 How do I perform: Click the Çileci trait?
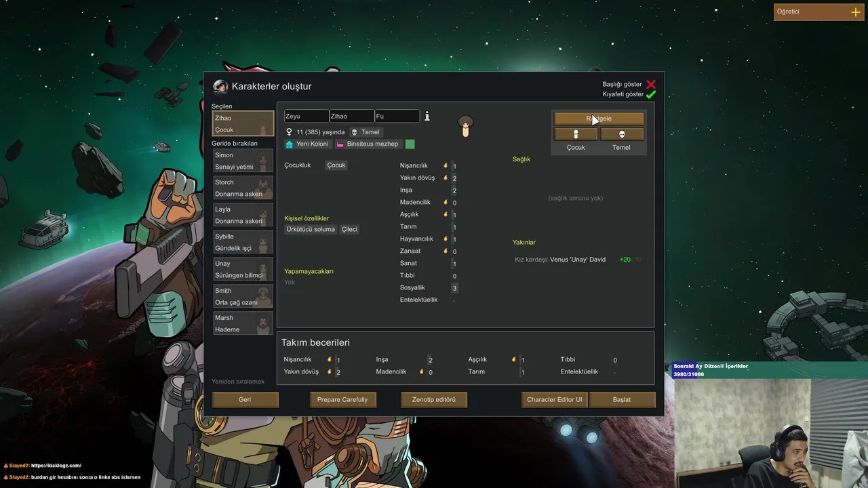tap(349, 229)
